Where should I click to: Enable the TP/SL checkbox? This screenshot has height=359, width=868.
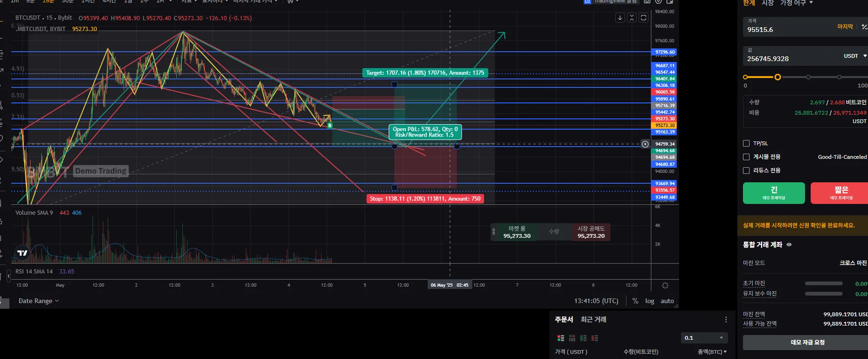pos(746,143)
